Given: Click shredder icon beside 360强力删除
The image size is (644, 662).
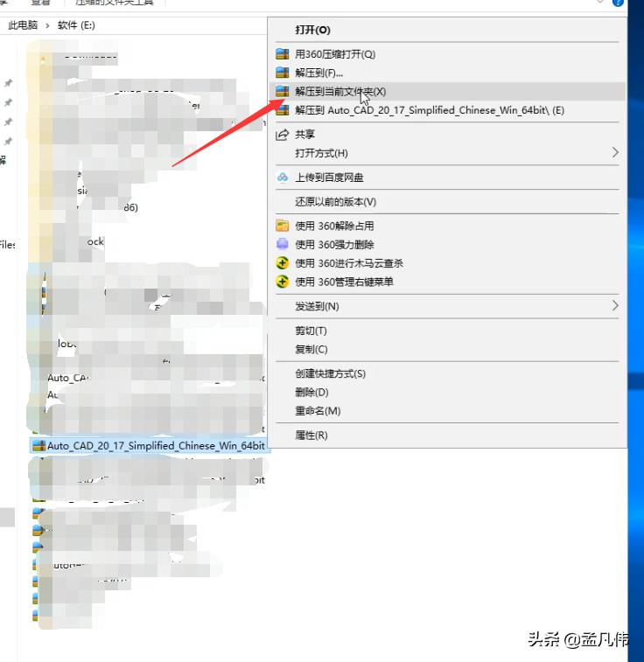Looking at the screenshot, I should (x=282, y=244).
